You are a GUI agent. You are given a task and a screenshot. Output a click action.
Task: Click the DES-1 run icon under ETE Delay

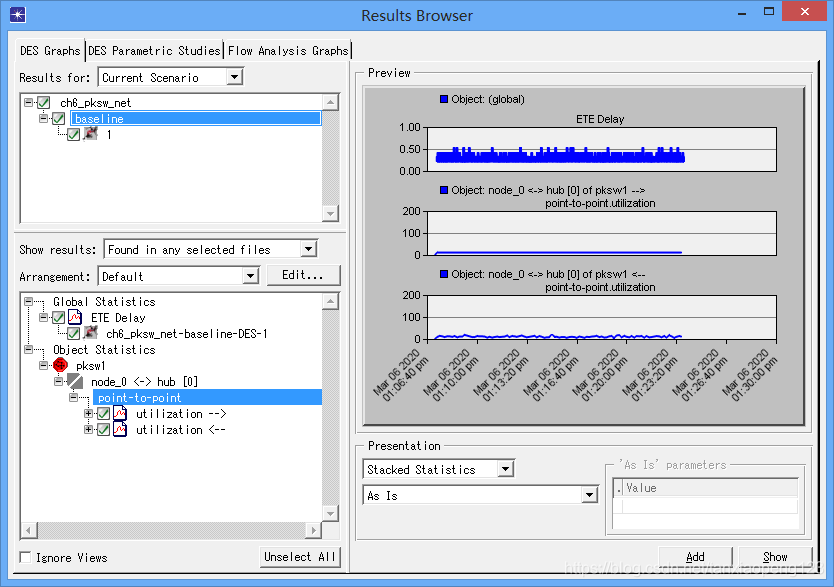(x=91, y=333)
